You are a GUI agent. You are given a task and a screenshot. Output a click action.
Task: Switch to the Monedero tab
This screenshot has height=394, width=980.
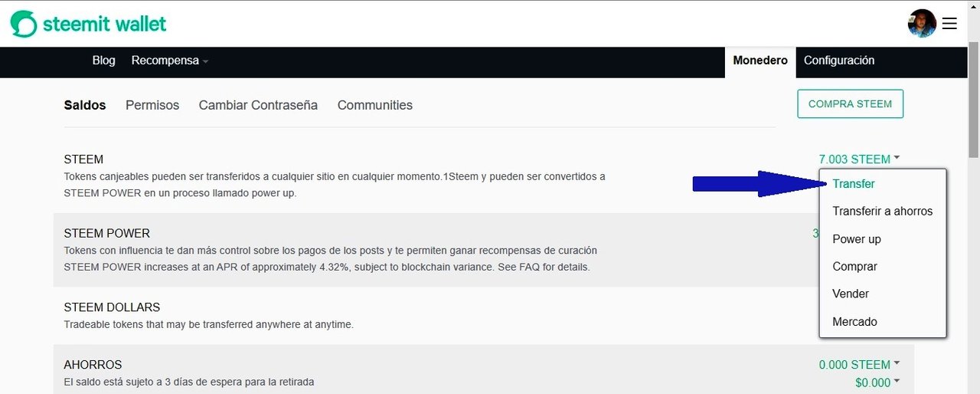click(760, 61)
